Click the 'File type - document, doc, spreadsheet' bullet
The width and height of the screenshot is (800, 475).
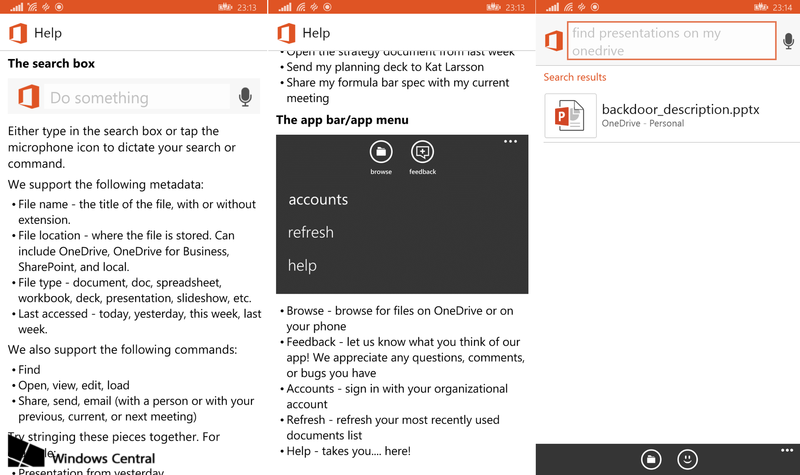tap(131, 290)
